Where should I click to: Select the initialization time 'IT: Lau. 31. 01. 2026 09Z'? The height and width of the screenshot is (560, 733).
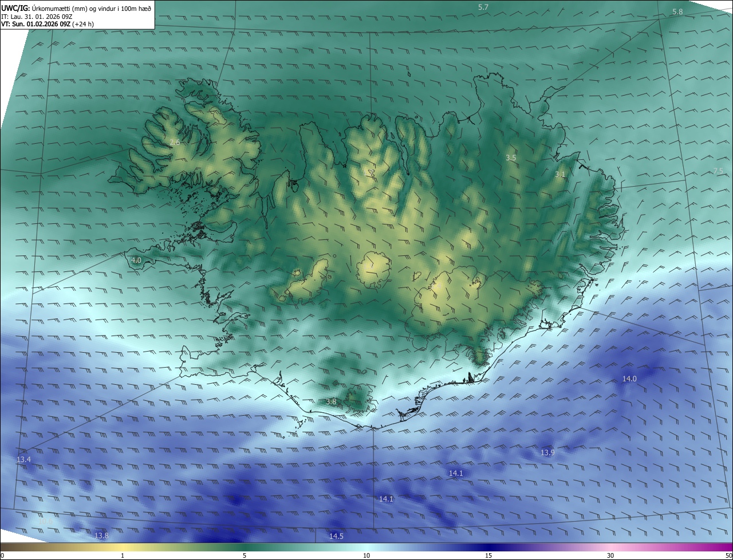click(37, 16)
